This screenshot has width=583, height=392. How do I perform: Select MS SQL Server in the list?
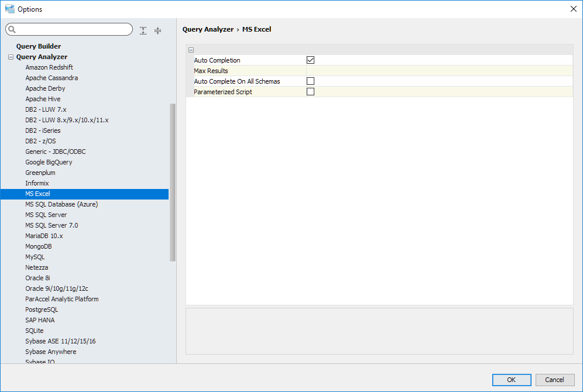coord(46,215)
